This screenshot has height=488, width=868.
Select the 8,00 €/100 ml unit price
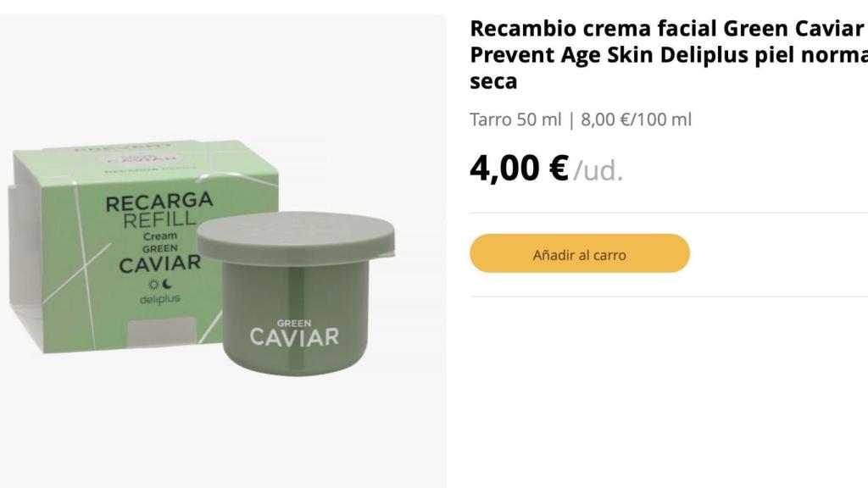click(636, 119)
